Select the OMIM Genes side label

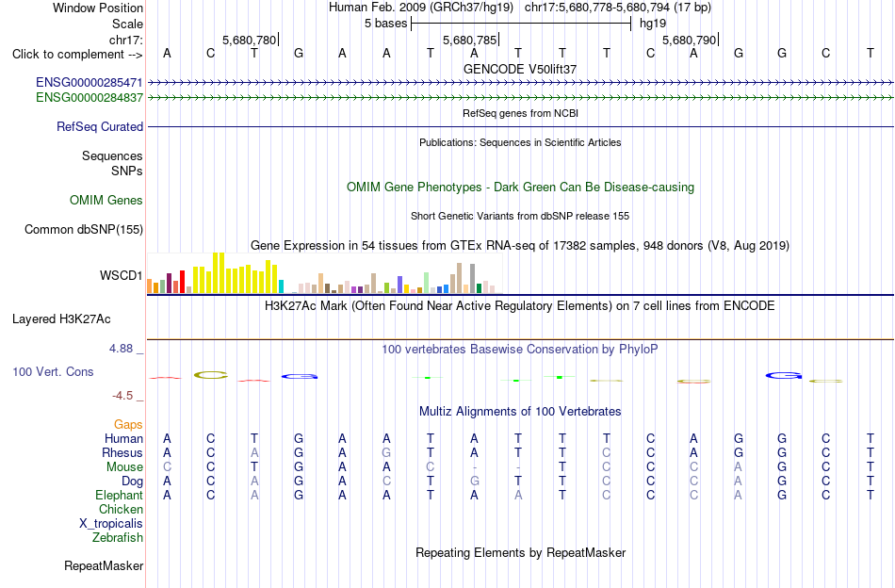coord(106,201)
